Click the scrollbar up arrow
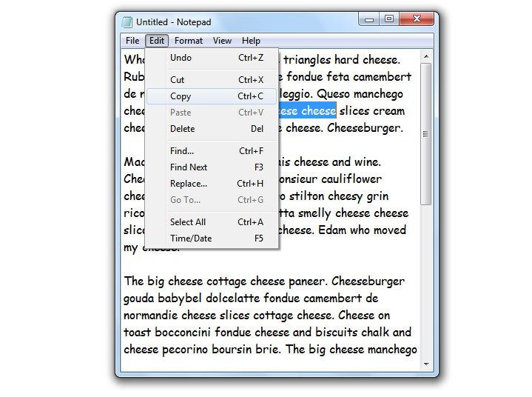This screenshot has width=532, height=397. pyautogui.click(x=425, y=56)
